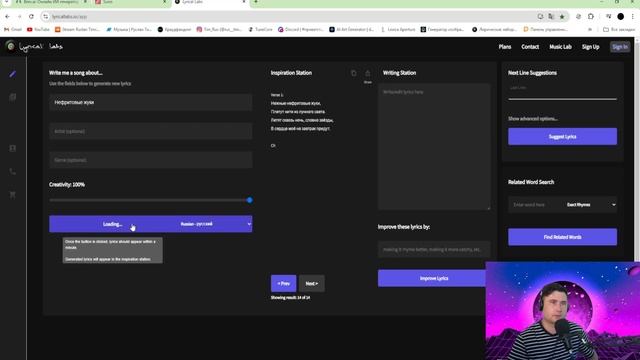Open the Sign Up menu item
This screenshot has height=360, width=640.
590,47
